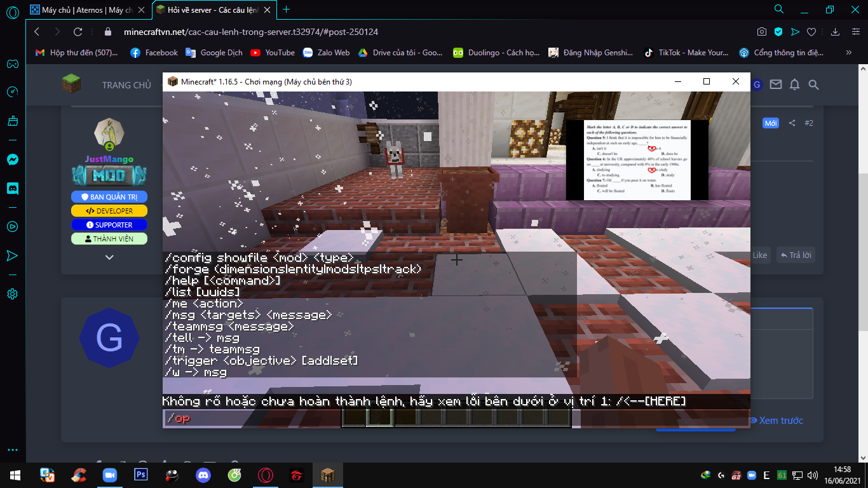Open GX Control speedometer icon in sidebar
The image size is (868, 488).
click(13, 92)
